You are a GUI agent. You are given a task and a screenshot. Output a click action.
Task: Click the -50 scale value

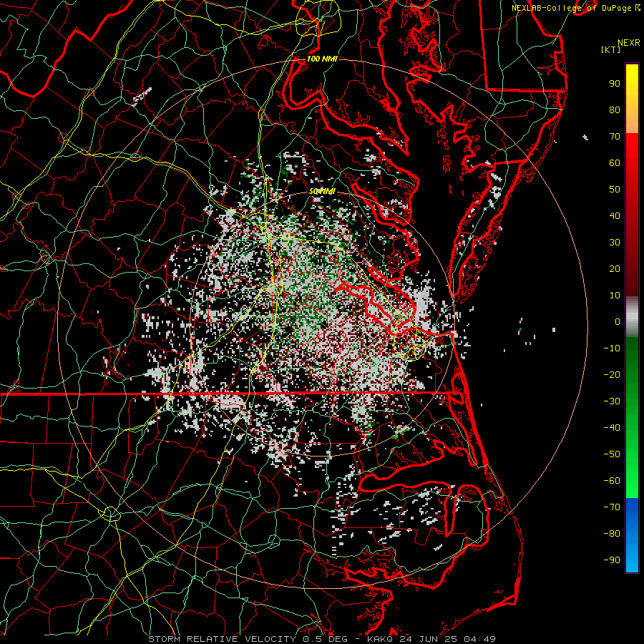click(x=612, y=454)
